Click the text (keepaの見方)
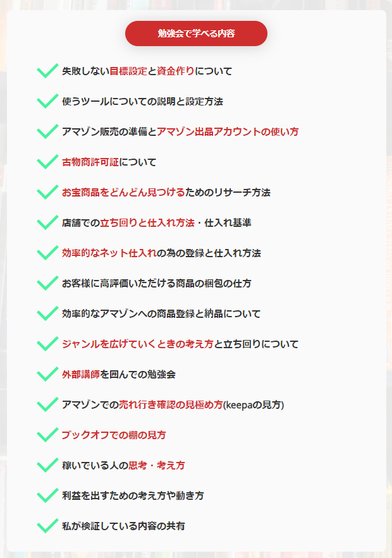 click(254, 405)
